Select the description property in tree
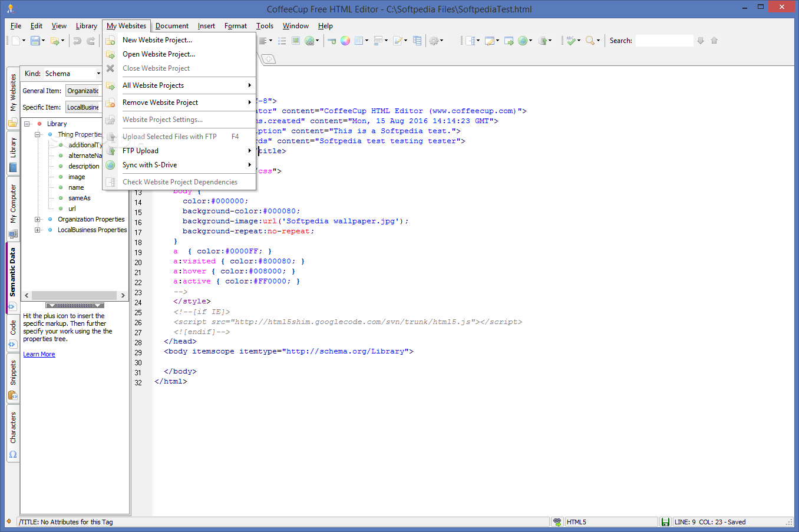The width and height of the screenshot is (799, 532). click(x=84, y=166)
